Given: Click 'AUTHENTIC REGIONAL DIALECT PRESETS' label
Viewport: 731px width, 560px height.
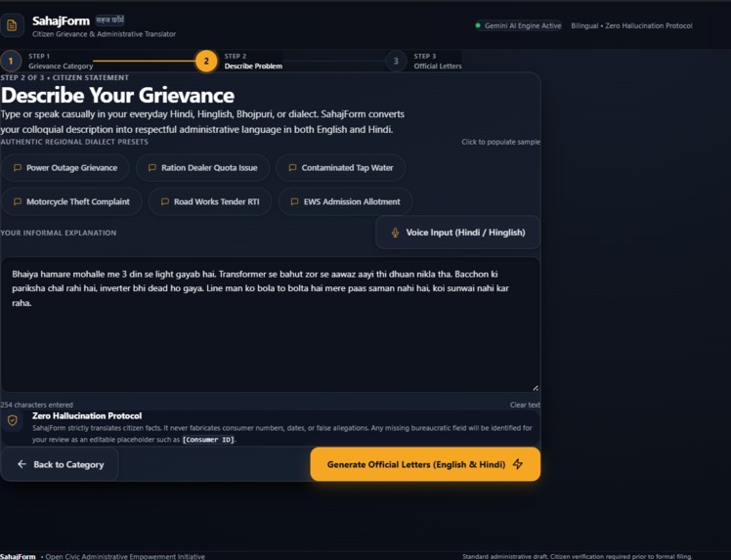Looking at the screenshot, I should click(x=74, y=142).
